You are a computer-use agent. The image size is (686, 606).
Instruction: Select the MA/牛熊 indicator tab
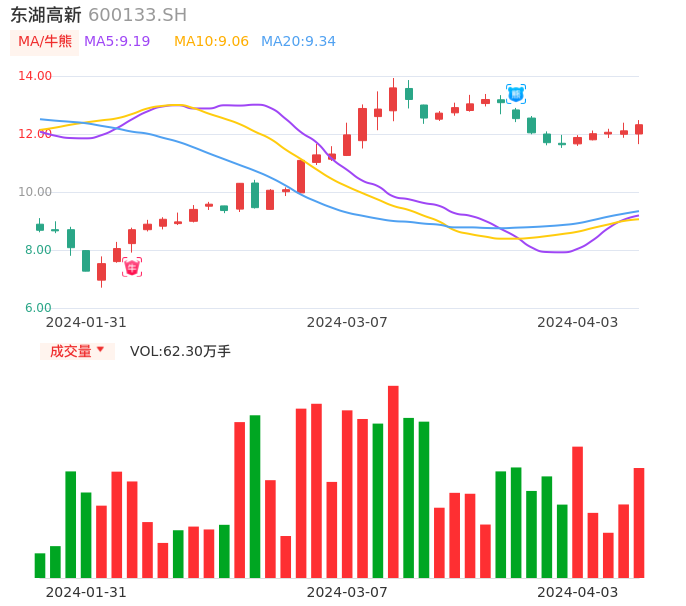[44, 42]
